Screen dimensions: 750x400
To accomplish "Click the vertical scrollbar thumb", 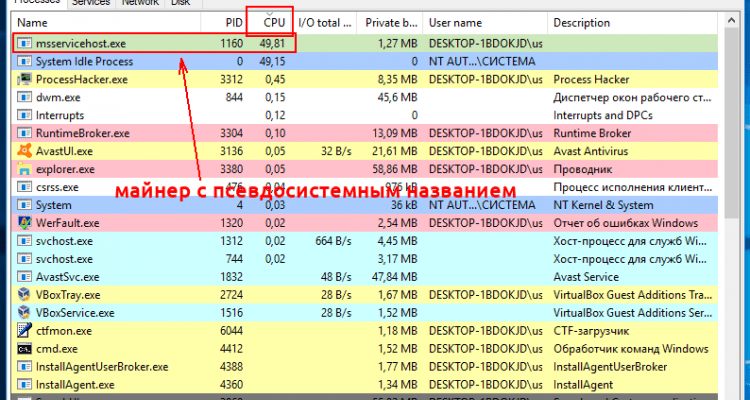I will (x=731, y=122).
